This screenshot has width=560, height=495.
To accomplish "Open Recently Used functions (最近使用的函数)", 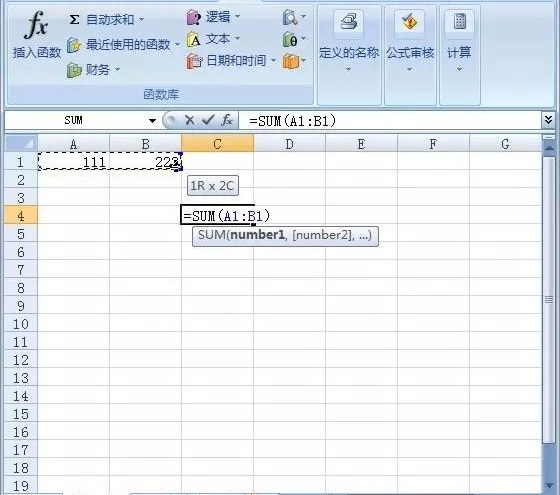I will click(123, 45).
